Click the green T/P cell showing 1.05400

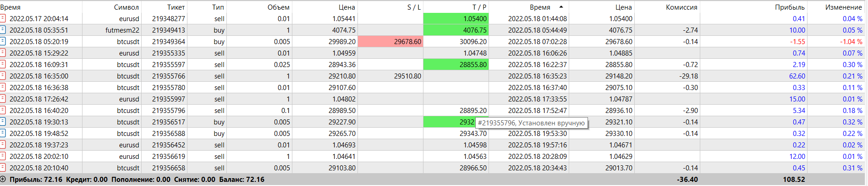456,18
